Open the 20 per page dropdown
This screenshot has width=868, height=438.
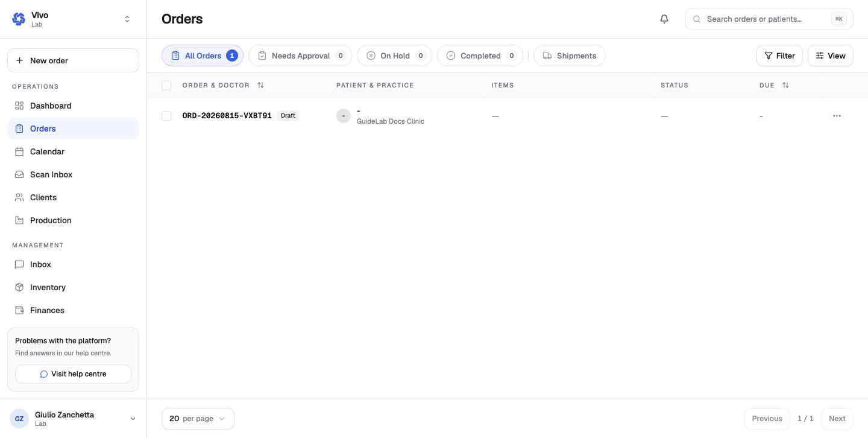[198, 419]
